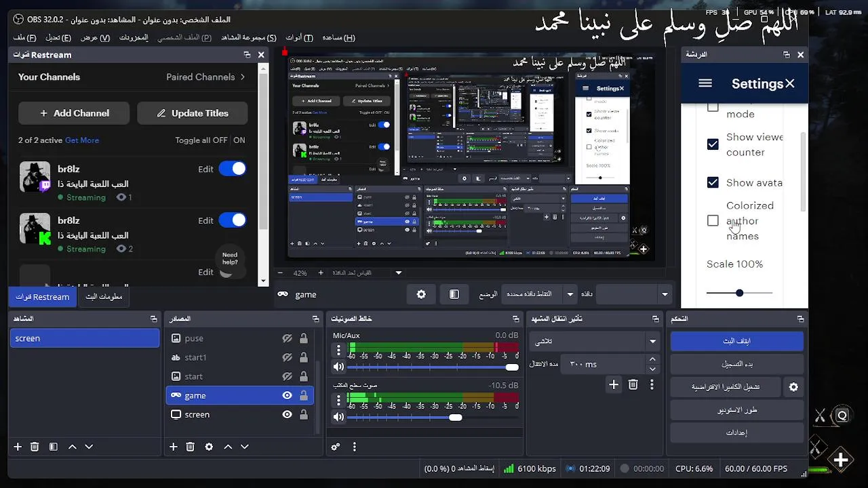The height and width of the screenshot is (488, 868).
Task: Add a new scene with the plus icon
Action: tap(18, 447)
